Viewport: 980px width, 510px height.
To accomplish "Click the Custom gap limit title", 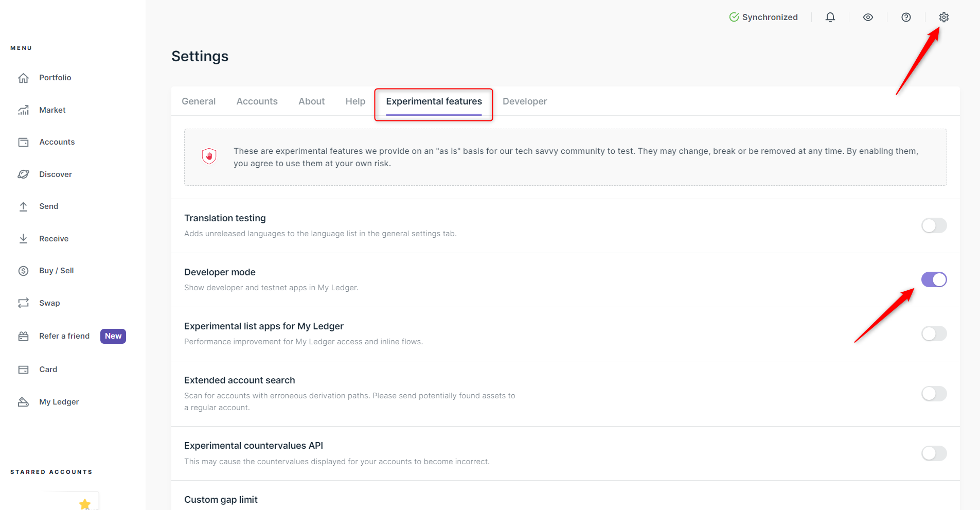I will (221, 500).
